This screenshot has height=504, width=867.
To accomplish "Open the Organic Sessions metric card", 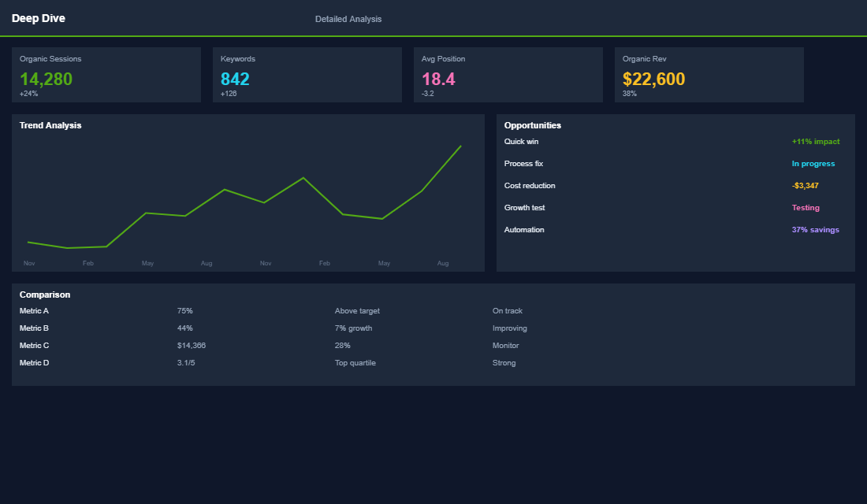I will click(x=106, y=75).
